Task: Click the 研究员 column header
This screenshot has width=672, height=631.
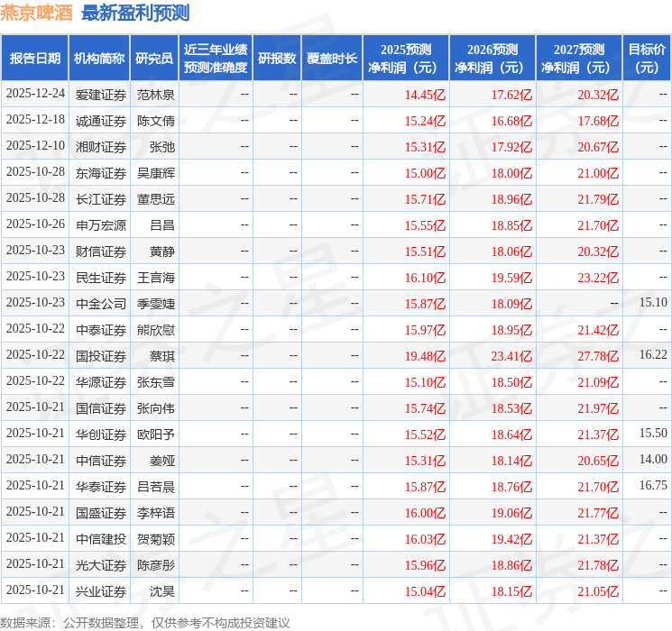Action: (154, 59)
